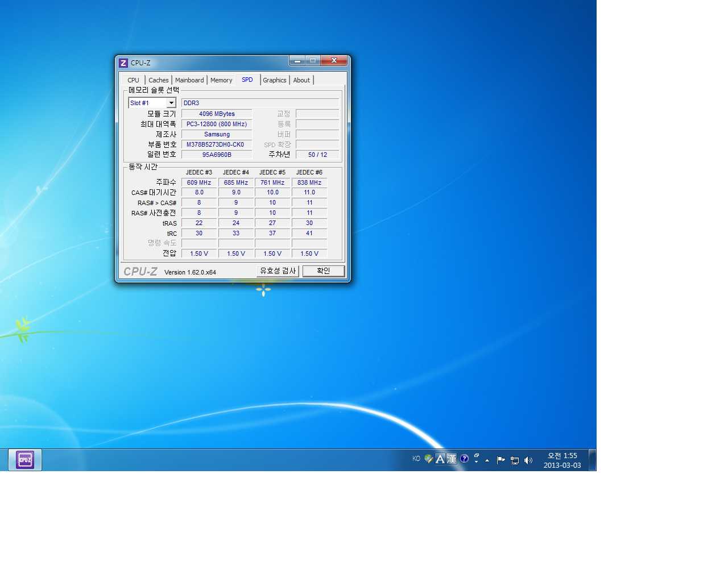Click the 761 MHz frequency cell
The width and height of the screenshot is (728, 582).
[x=272, y=182]
